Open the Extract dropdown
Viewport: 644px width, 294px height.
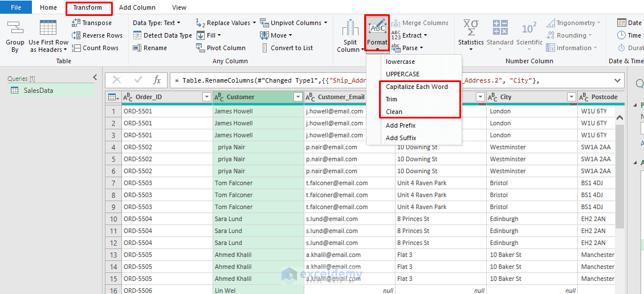[x=410, y=35]
